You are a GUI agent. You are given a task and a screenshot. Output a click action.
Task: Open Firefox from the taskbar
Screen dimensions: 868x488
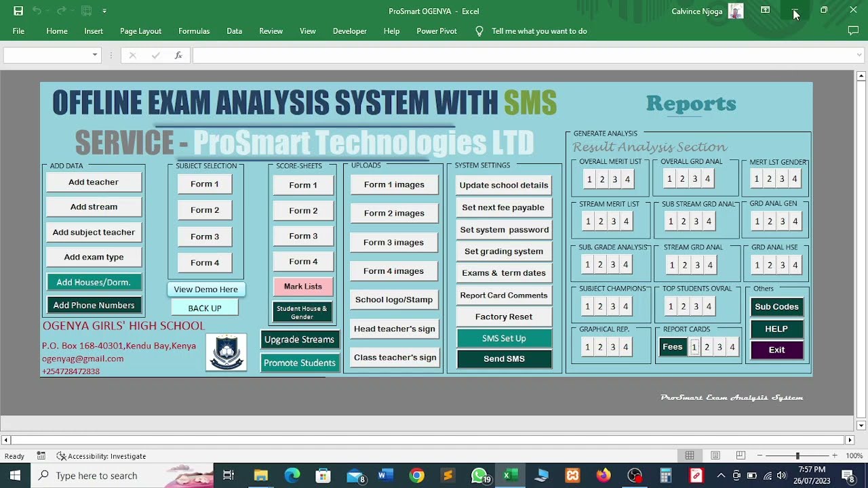[x=604, y=476]
